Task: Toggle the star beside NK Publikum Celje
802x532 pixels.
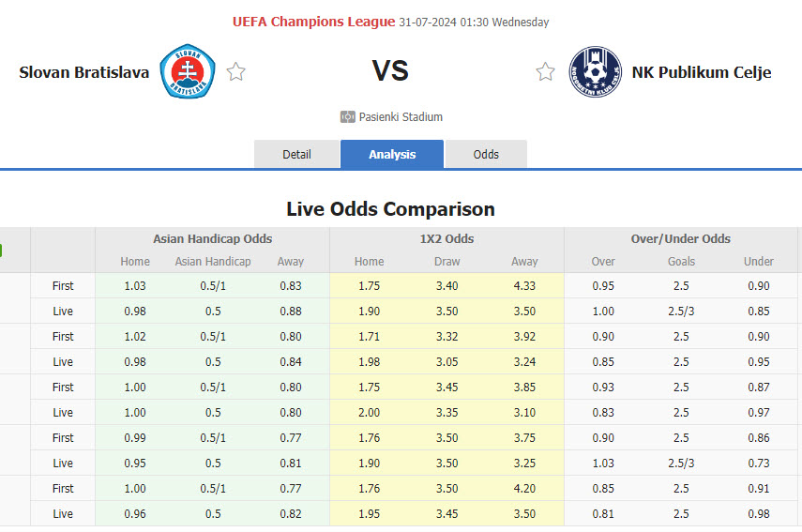Action: [x=545, y=72]
